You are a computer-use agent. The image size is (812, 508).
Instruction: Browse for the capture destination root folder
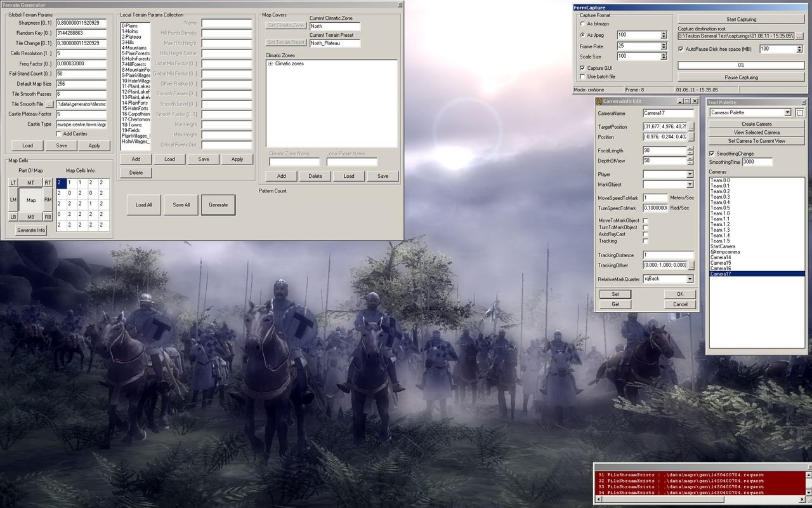799,36
